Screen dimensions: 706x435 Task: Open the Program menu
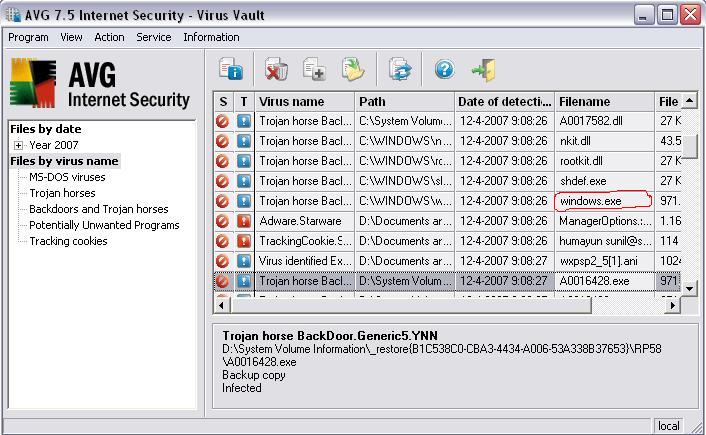point(28,37)
